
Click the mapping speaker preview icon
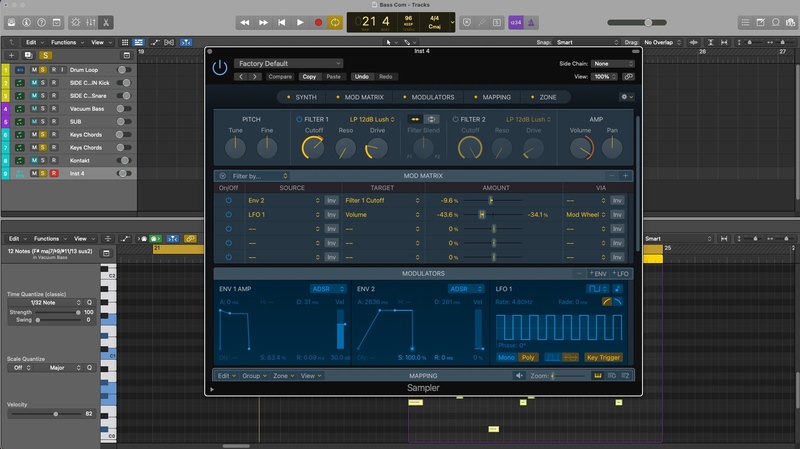coord(519,376)
